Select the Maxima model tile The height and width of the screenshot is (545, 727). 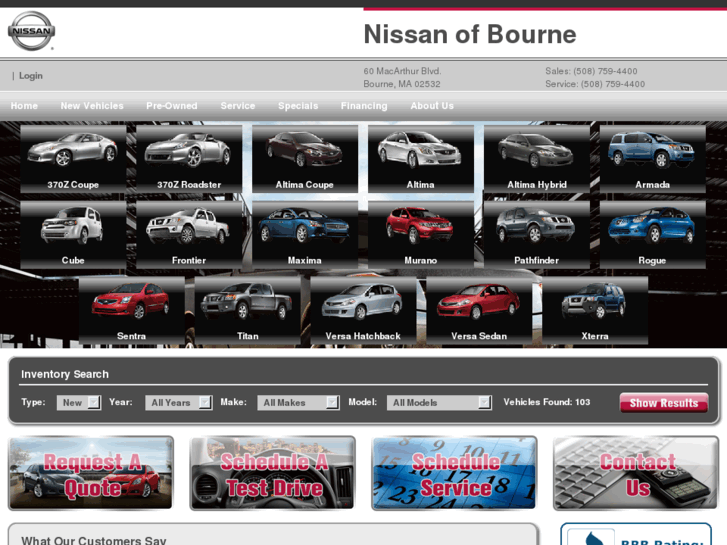point(305,235)
